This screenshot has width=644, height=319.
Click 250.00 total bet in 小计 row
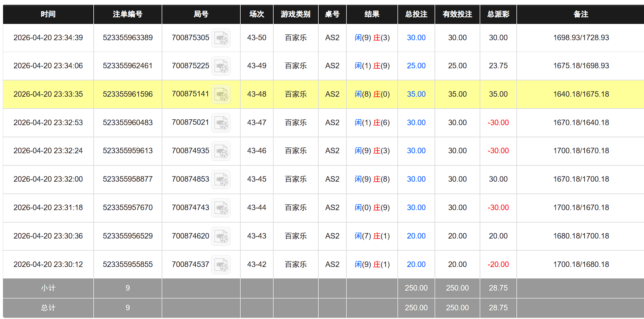416,288
